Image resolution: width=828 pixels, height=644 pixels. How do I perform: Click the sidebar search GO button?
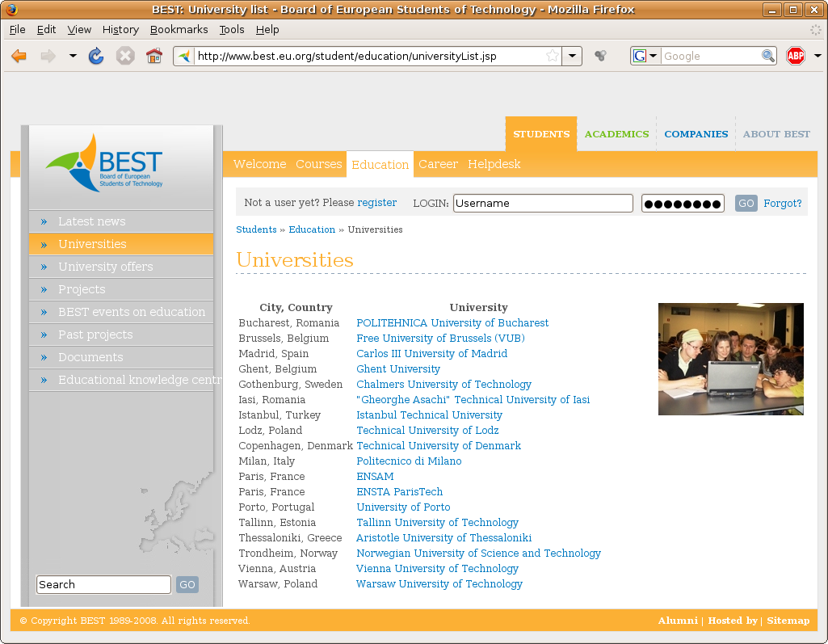187,585
